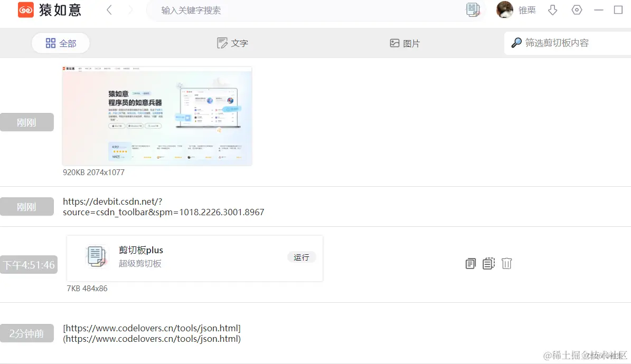Open the downloads arrow icon
631x364 pixels.
pos(553,10)
